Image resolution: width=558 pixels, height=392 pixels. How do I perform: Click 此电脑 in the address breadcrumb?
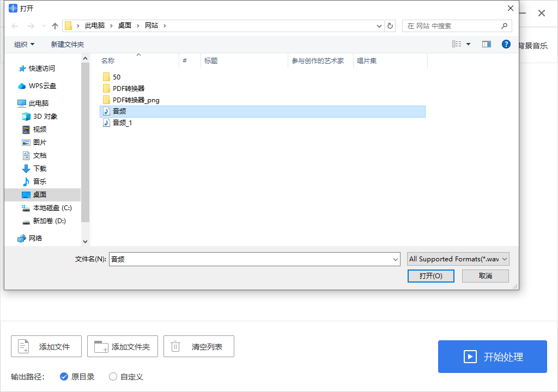tap(95, 26)
